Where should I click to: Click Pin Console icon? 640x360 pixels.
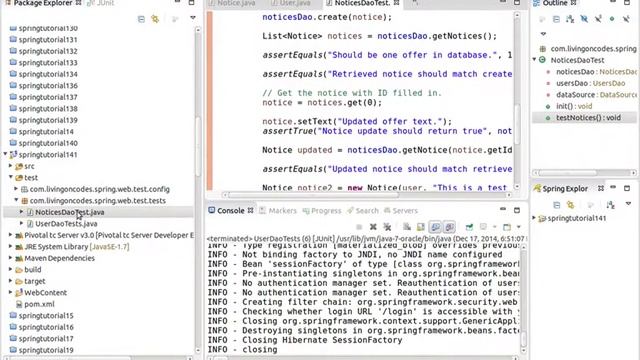click(469, 227)
